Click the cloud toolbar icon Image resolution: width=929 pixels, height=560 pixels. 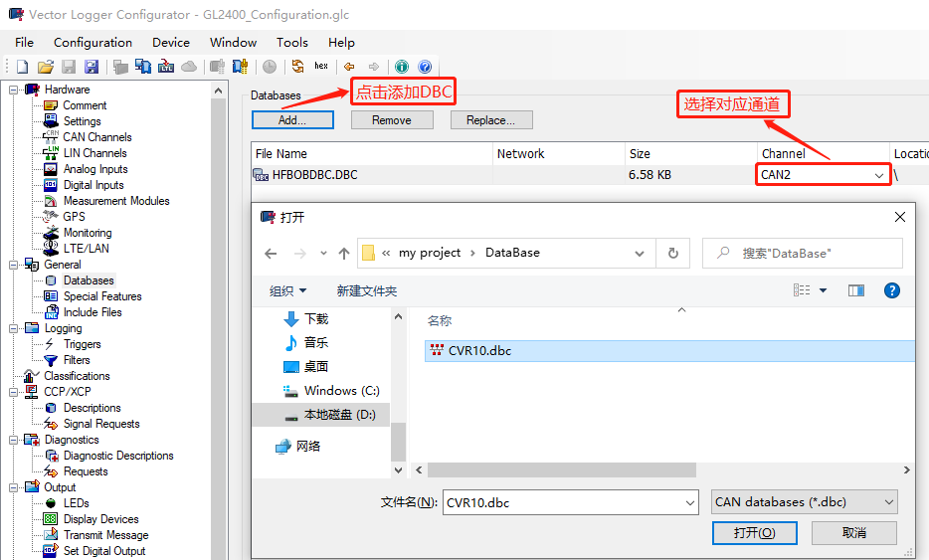coord(189,67)
